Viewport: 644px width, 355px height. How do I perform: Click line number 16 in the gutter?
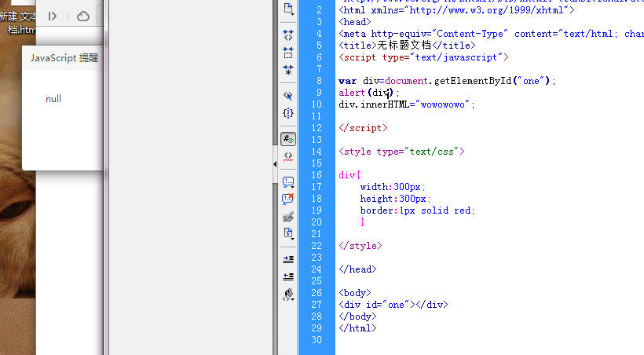pos(317,175)
